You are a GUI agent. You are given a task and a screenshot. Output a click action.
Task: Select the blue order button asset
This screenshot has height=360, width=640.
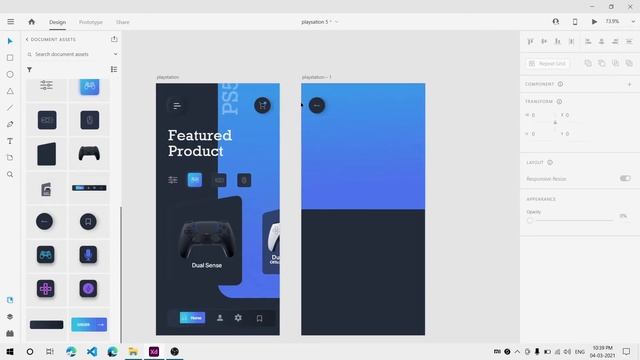pos(89,324)
